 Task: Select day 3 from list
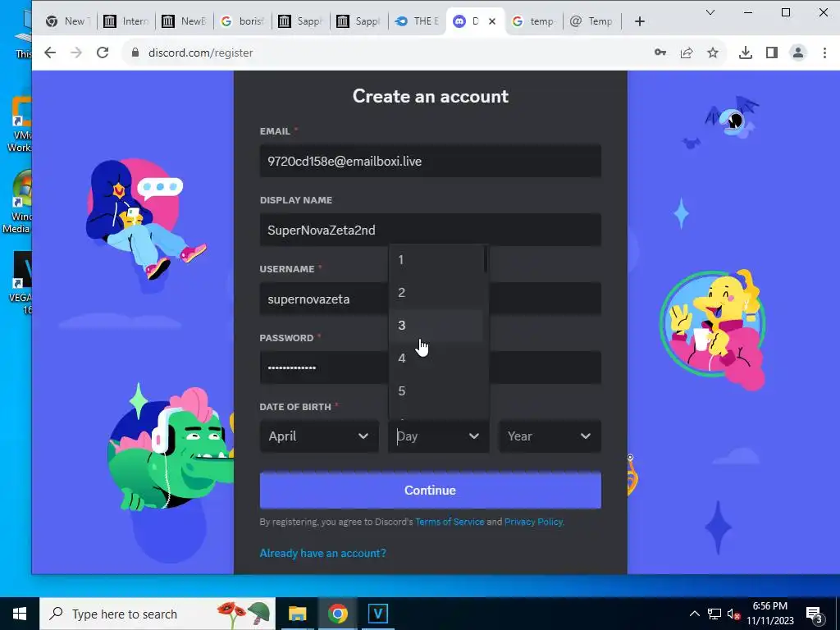coord(436,325)
